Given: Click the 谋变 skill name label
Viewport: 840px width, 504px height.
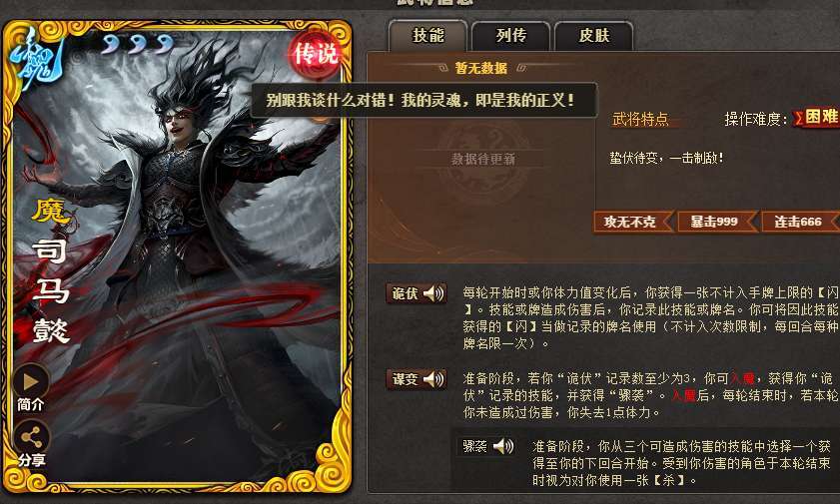Looking at the screenshot, I should 405,379.
